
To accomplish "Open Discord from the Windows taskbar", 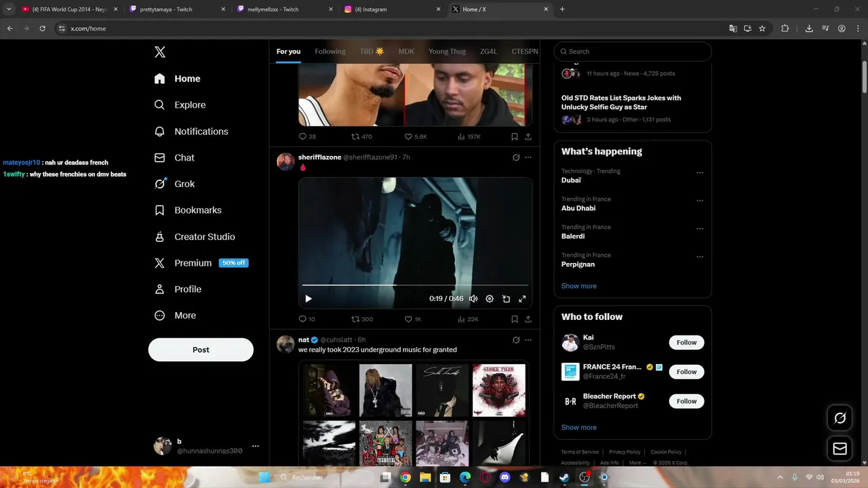I will click(505, 477).
